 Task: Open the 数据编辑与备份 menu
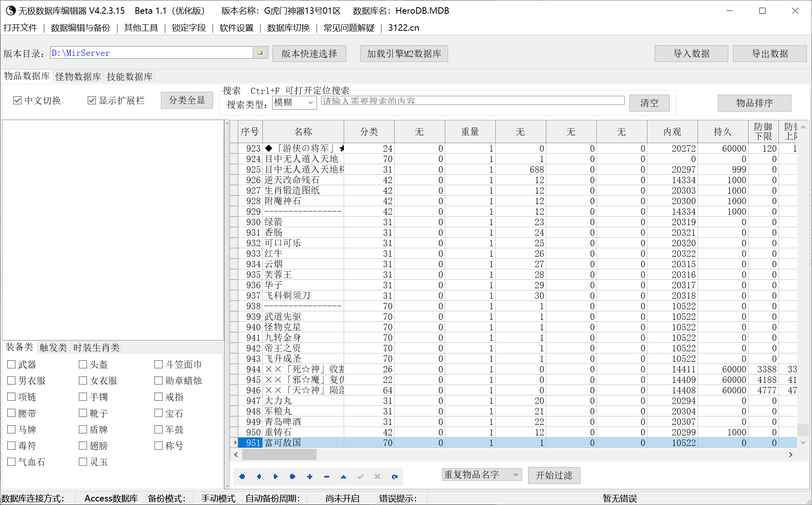(x=80, y=27)
